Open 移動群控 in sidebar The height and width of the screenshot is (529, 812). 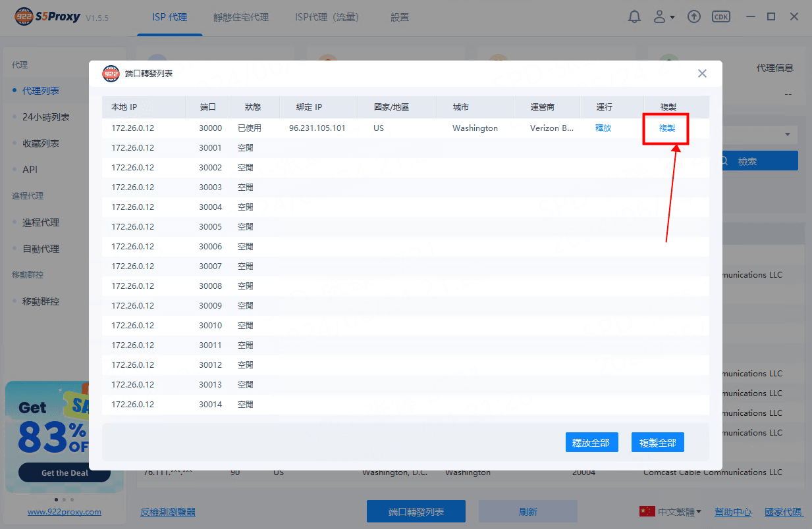click(x=41, y=301)
